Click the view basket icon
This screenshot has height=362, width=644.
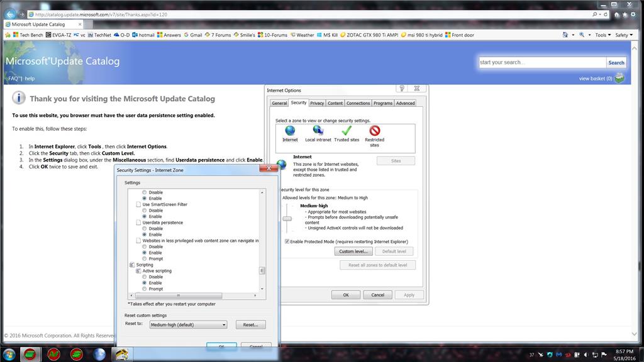[x=619, y=77]
